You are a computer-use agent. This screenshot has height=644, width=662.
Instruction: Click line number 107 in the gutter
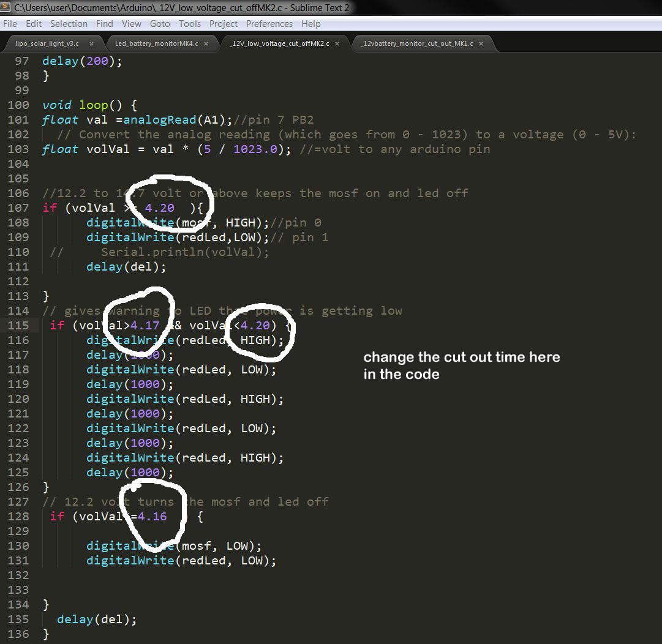click(18, 208)
